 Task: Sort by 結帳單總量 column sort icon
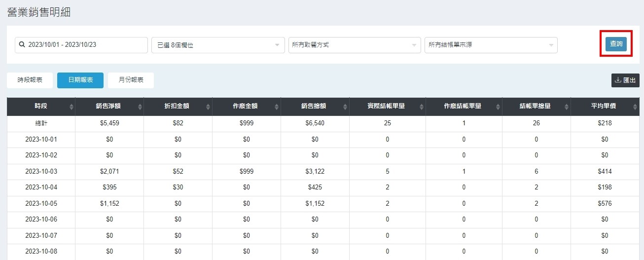pyautogui.click(x=567, y=107)
